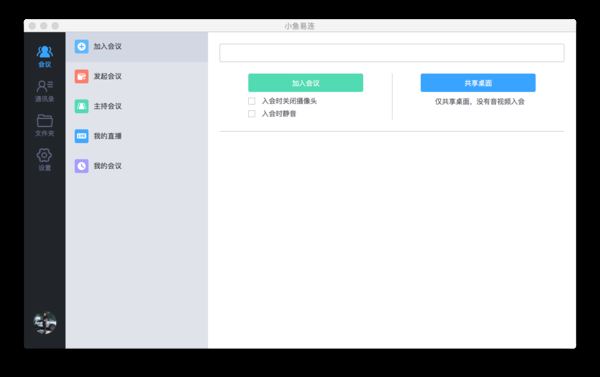Viewport: 600px width, 377px height.
Task: Open the 文件夹 folder section
Action: [x=44, y=126]
